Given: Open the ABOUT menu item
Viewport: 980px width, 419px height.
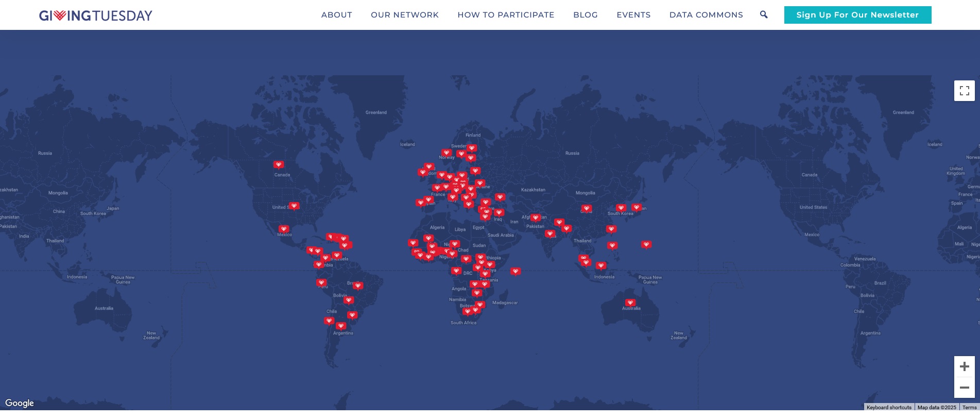Looking at the screenshot, I should click(337, 15).
